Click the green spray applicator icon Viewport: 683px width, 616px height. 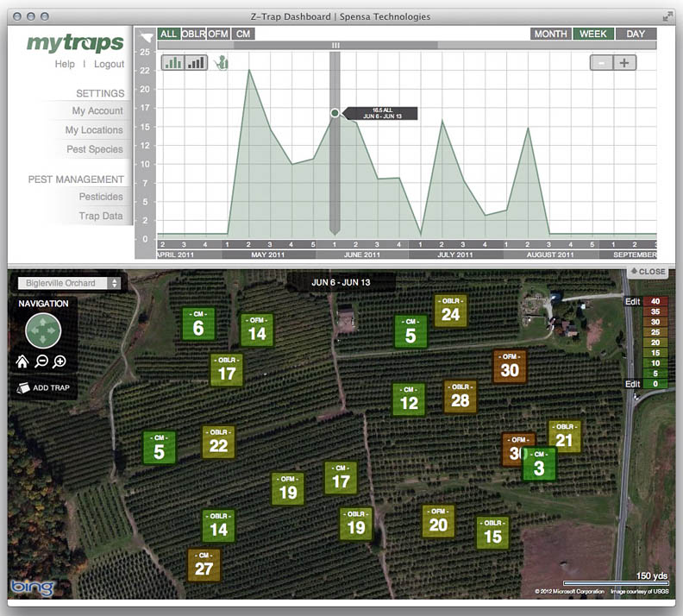point(221,63)
